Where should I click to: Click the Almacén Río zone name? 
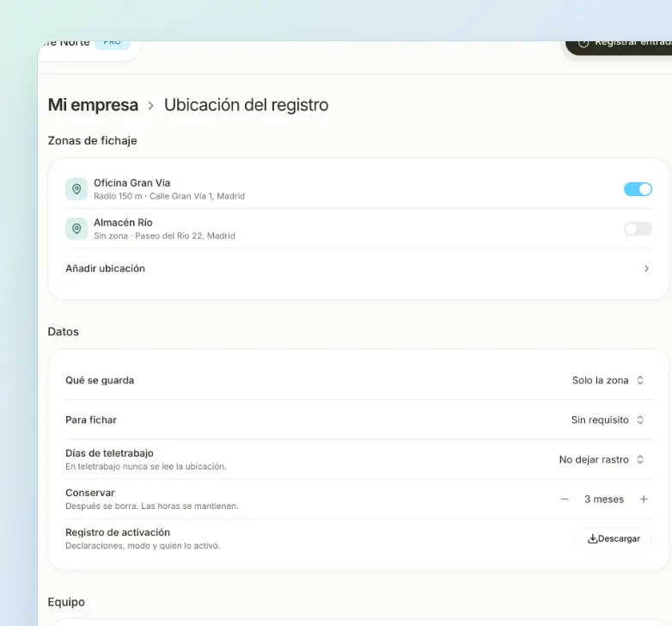tap(123, 223)
